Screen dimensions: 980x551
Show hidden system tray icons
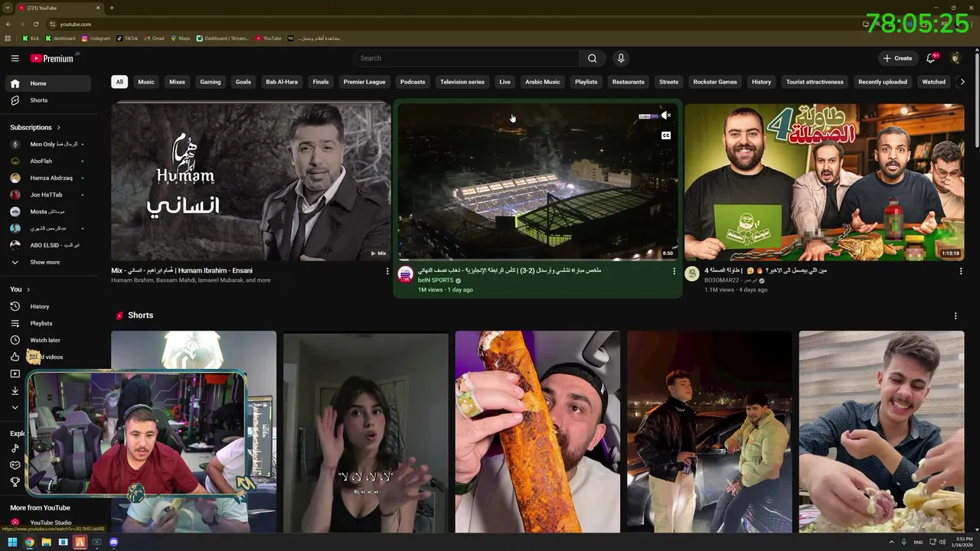tap(891, 542)
